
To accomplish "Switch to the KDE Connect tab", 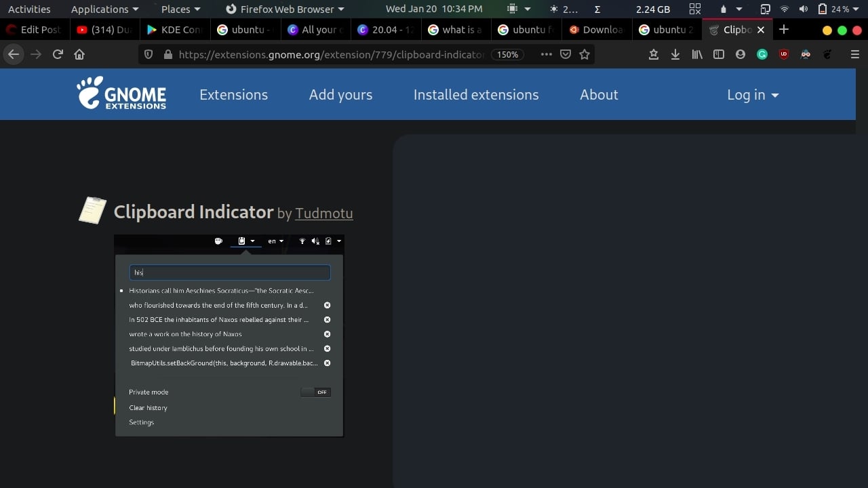I will click(x=175, y=30).
